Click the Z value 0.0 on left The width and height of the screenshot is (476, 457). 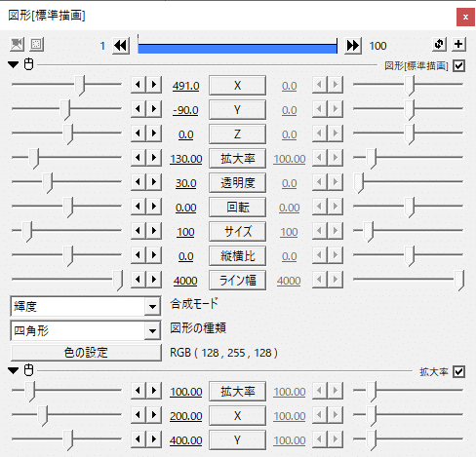pyautogui.click(x=185, y=134)
